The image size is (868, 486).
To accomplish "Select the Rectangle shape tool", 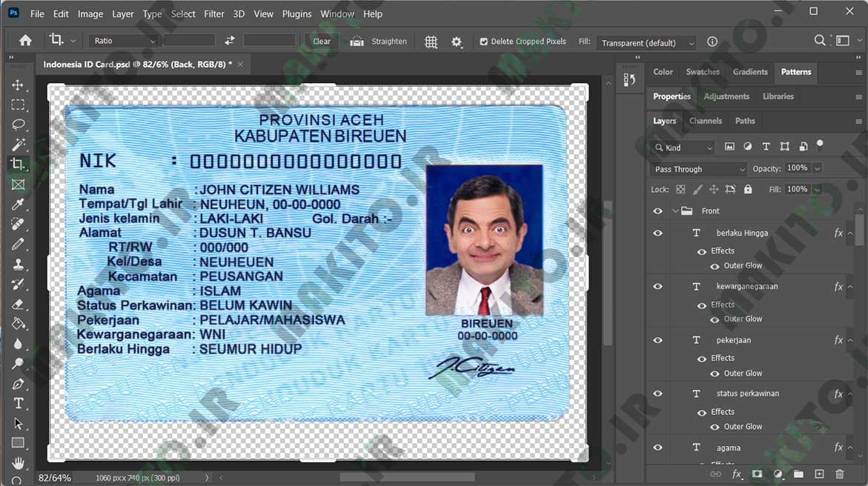I will pos(18,443).
